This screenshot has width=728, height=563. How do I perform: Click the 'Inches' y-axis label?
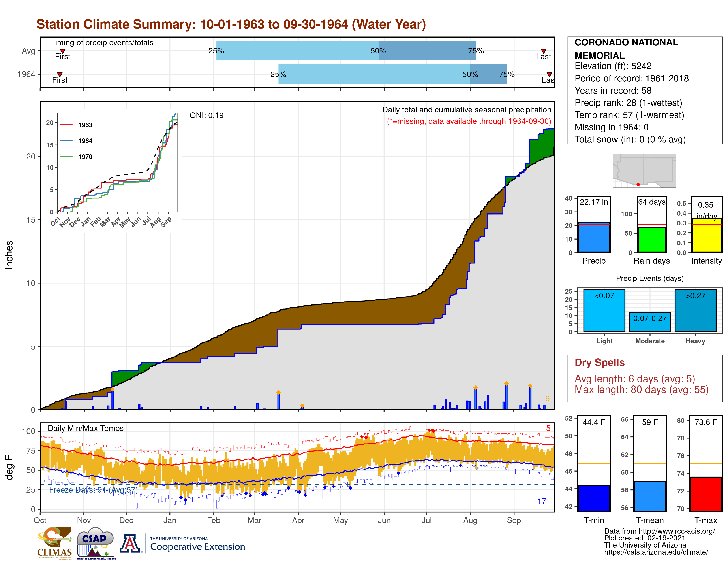(9, 255)
